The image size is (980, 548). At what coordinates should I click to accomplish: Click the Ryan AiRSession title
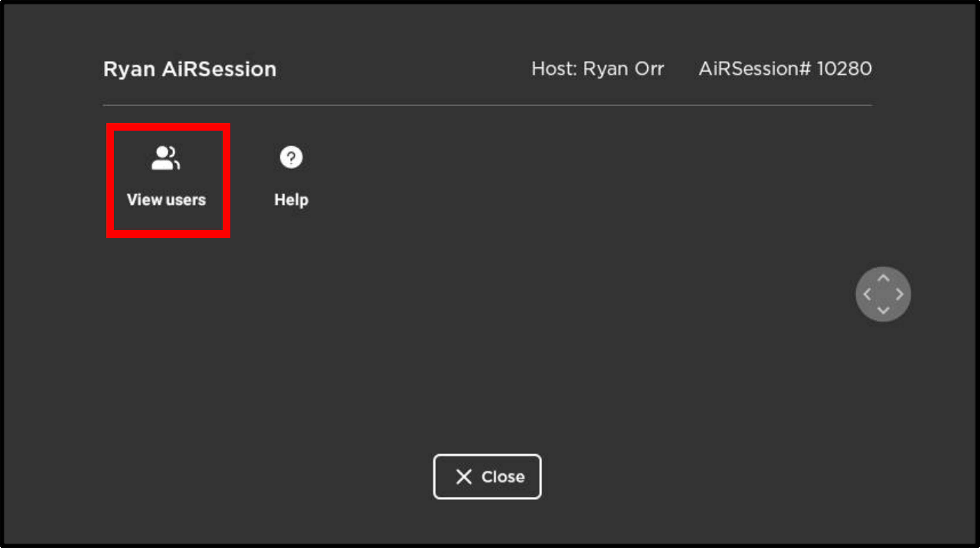pyautogui.click(x=189, y=69)
